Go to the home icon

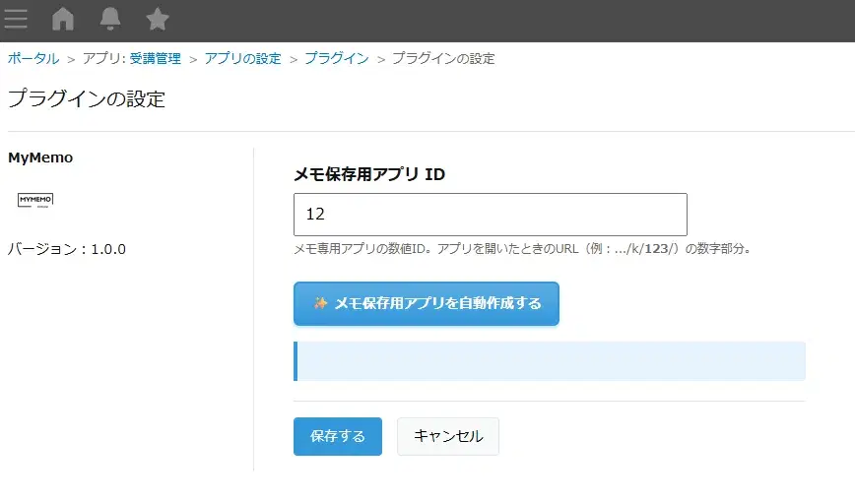click(63, 19)
